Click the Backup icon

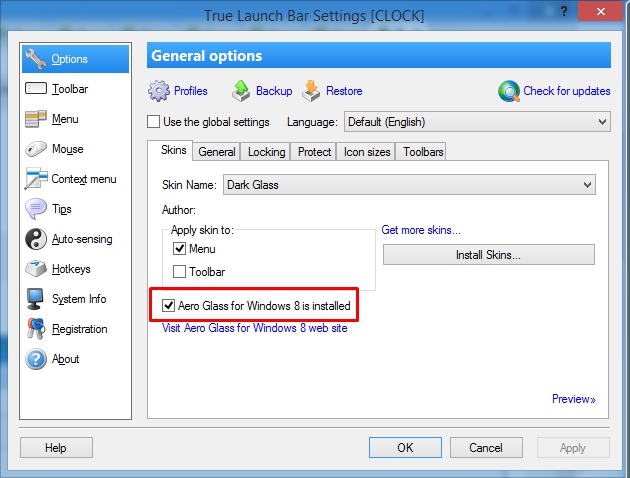pyautogui.click(x=241, y=91)
